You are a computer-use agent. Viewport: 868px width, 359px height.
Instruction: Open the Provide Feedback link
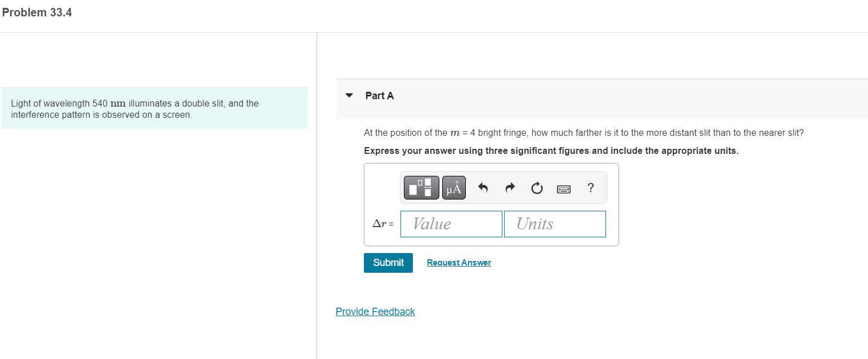pyautogui.click(x=375, y=311)
